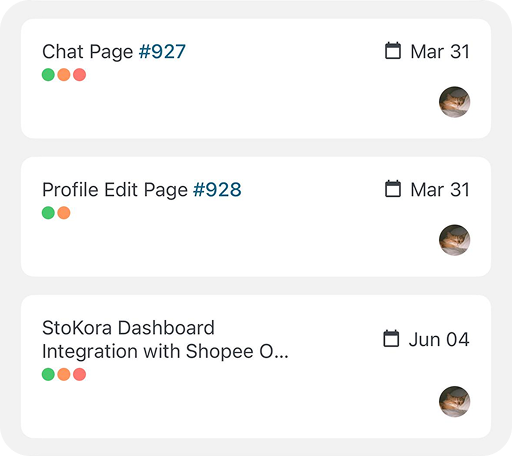Open assignee avatar on Chat Page card
The width and height of the screenshot is (512, 456).
[x=454, y=102]
